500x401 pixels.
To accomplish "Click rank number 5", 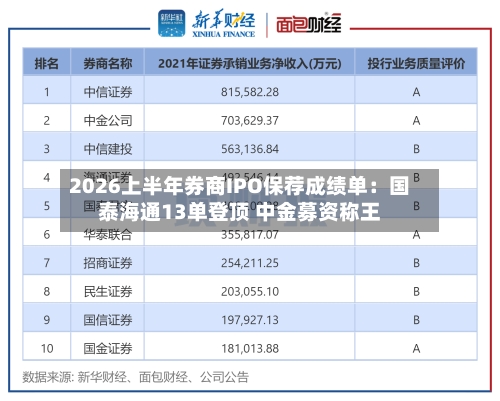I will coord(47,206).
